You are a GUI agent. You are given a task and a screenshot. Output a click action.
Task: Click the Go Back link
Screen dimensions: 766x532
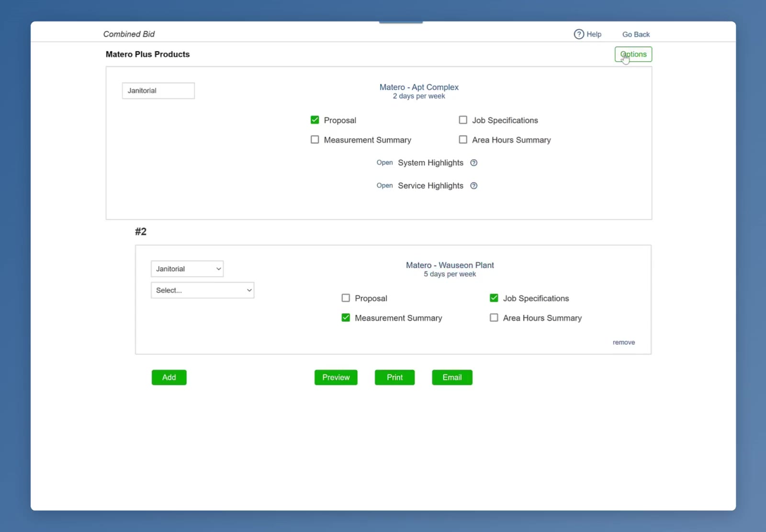tap(636, 34)
